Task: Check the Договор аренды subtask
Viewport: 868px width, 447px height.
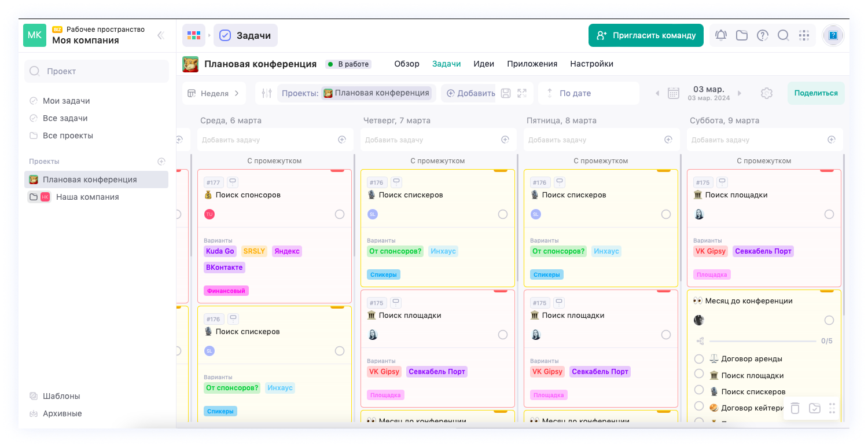Action: (x=699, y=359)
